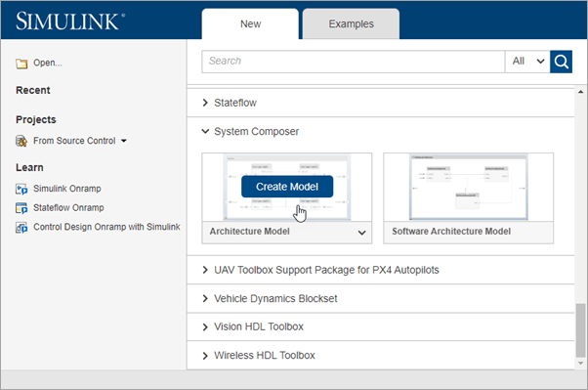Click the SIMULINK logo
The width and height of the screenshot is (588, 390).
(x=70, y=22)
